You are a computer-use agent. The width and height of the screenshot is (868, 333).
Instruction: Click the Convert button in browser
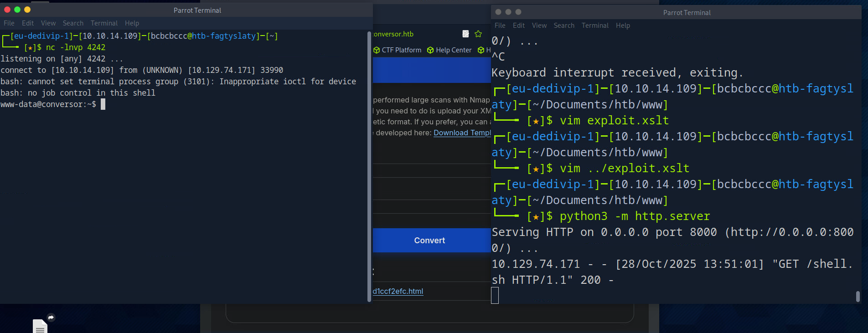coord(432,240)
